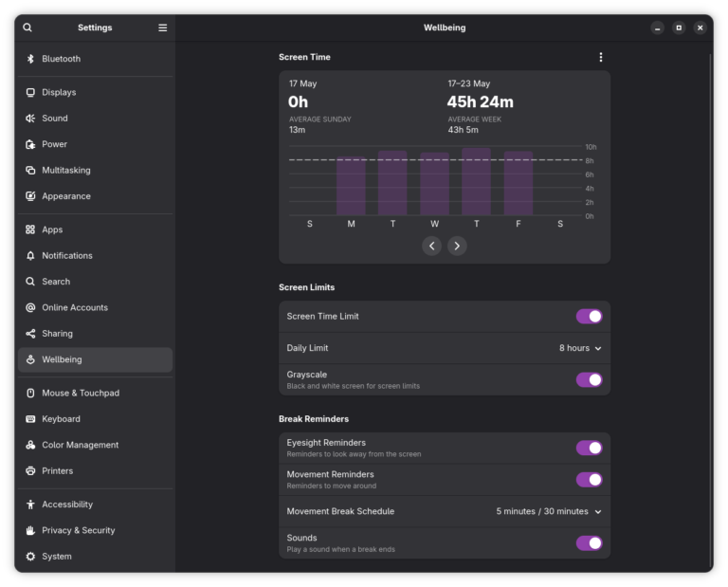This screenshot has width=728, height=587.
Task: Select Online Accounts label
Action: coord(75,307)
